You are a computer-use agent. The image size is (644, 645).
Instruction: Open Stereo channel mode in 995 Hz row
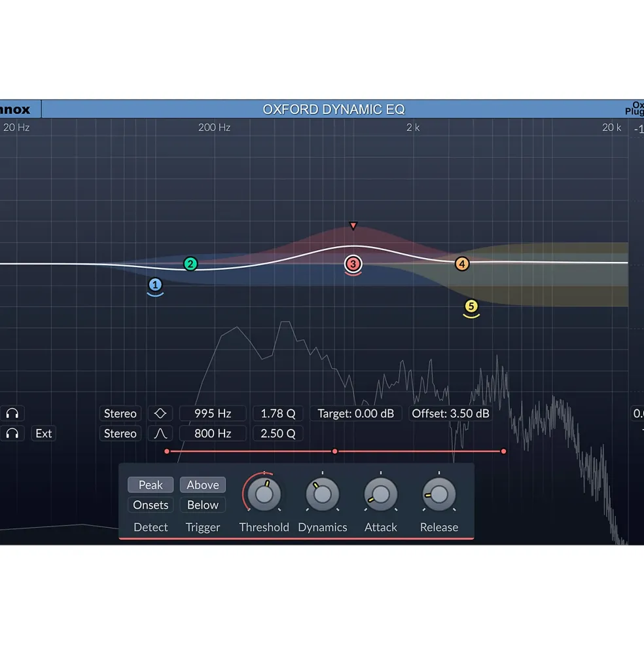(x=120, y=413)
